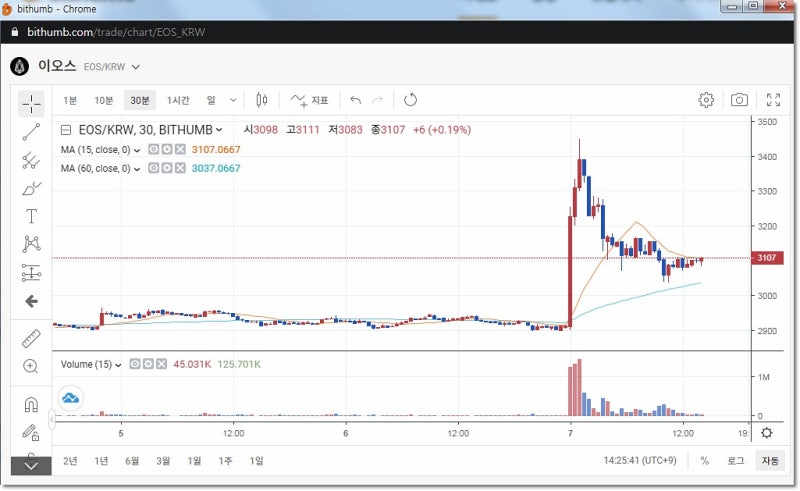This screenshot has height=491, width=800.
Task: Hide the MA 60 indicator with eye icon
Action: (154, 168)
